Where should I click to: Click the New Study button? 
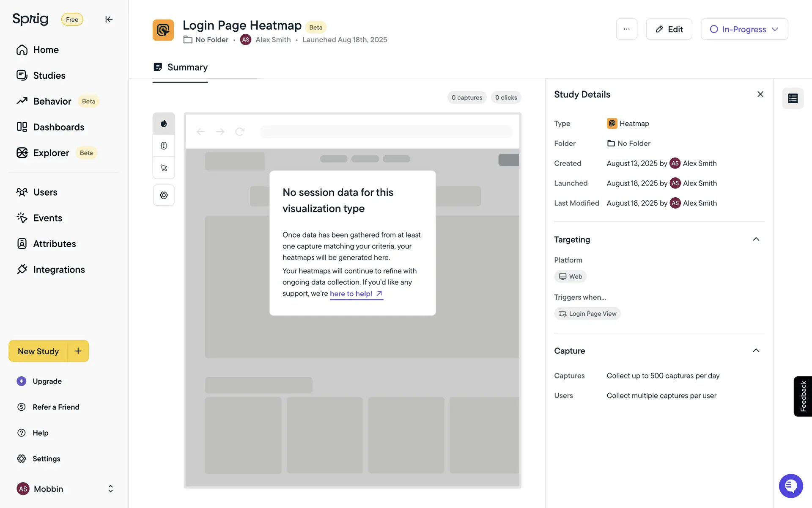[38, 351]
